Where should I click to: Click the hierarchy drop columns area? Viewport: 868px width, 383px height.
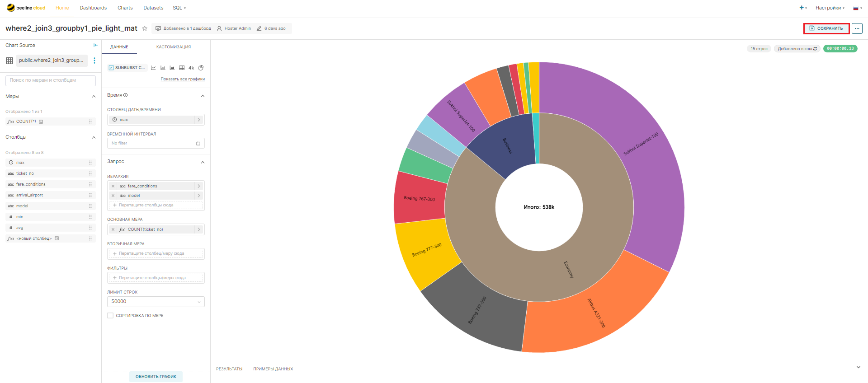(x=156, y=206)
